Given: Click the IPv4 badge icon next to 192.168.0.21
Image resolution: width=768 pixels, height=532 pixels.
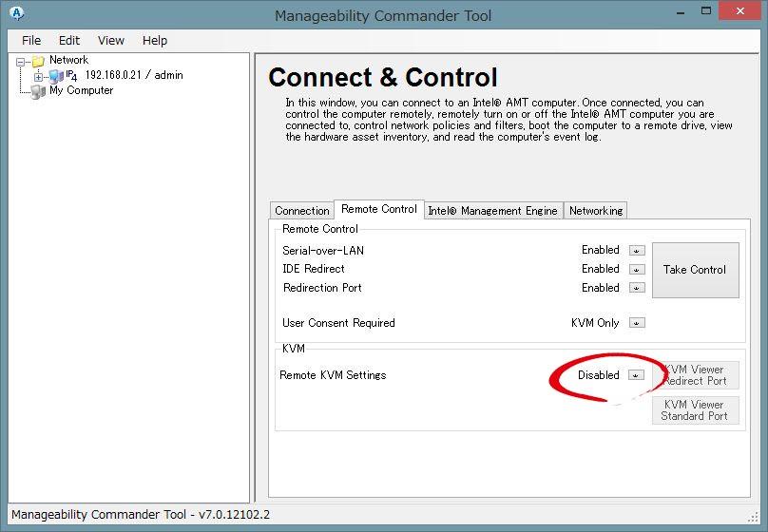Looking at the screenshot, I should tap(71, 75).
